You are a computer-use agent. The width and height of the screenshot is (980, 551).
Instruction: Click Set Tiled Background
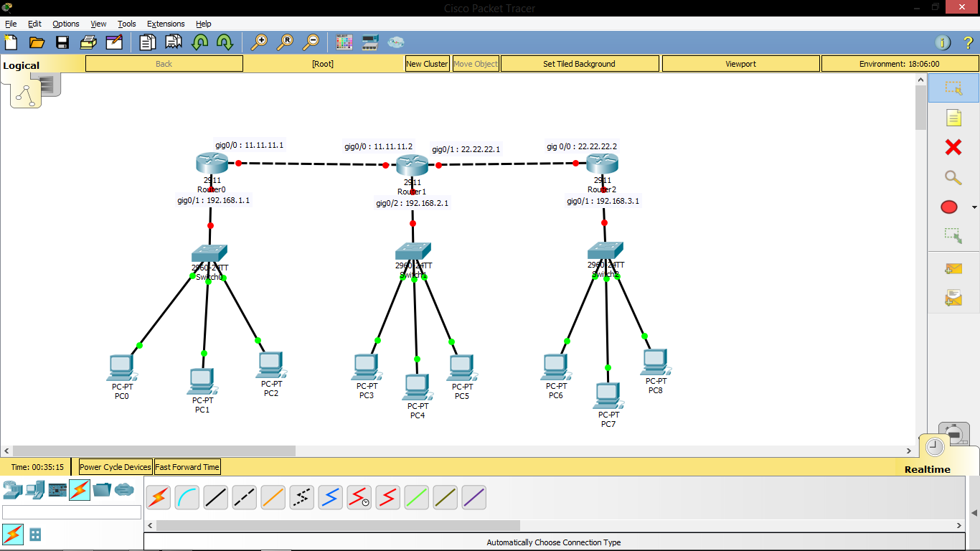[x=579, y=63]
